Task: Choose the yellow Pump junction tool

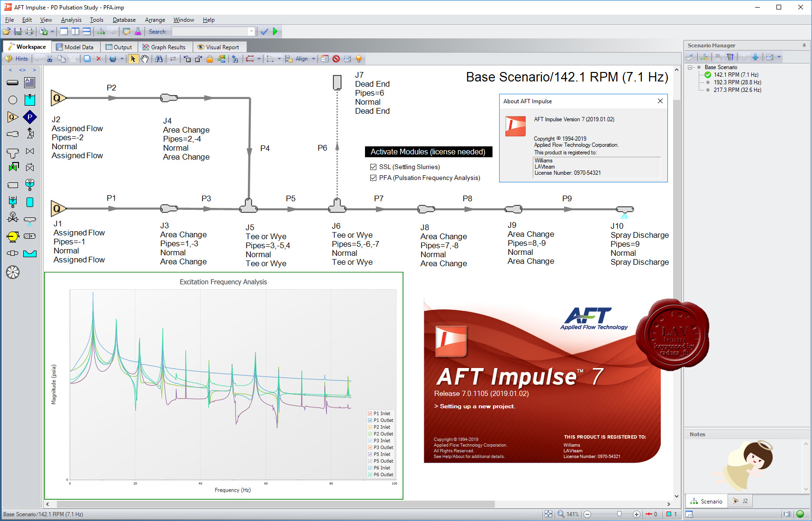Action: 13,236
